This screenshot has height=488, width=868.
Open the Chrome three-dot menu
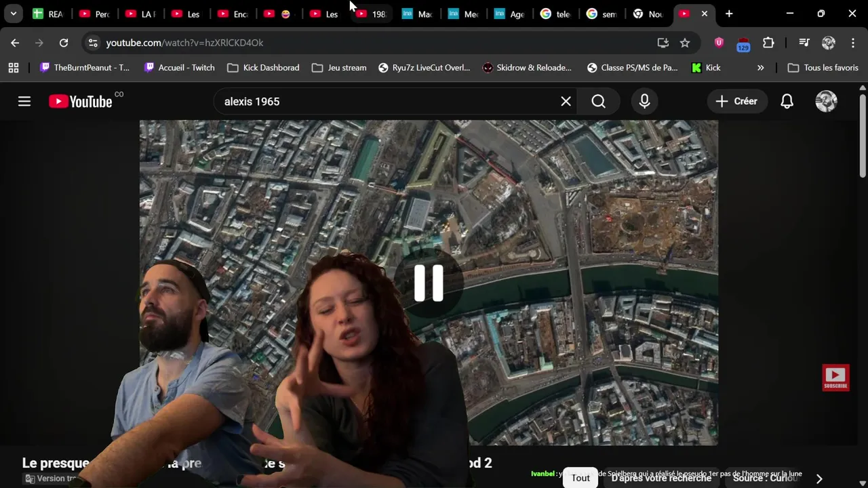tap(853, 43)
